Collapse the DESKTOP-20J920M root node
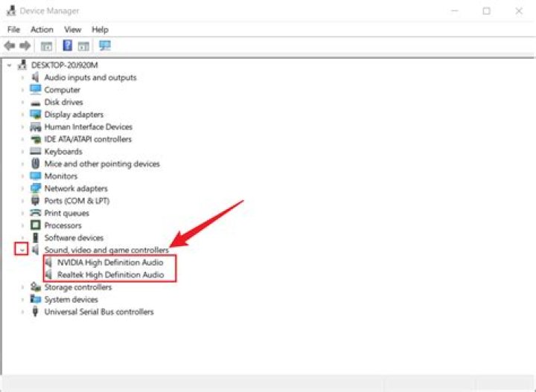Viewport: 536px width, 392px height. pos(9,65)
